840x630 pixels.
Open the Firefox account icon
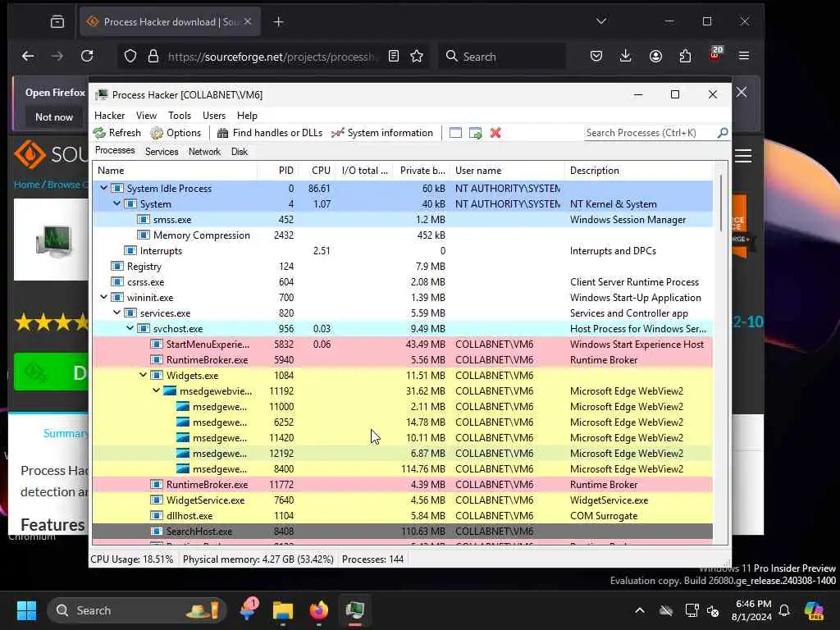point(655,56)
